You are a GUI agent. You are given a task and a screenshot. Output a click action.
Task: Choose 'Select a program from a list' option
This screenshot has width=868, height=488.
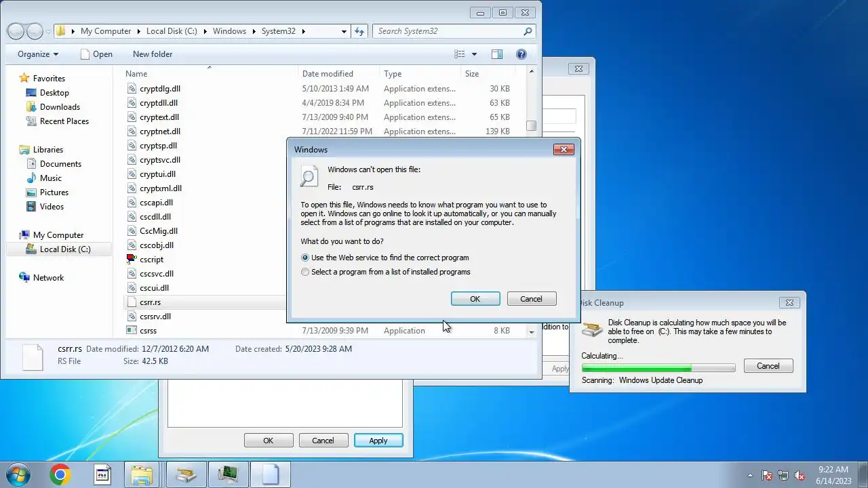[x=305, y=272]
